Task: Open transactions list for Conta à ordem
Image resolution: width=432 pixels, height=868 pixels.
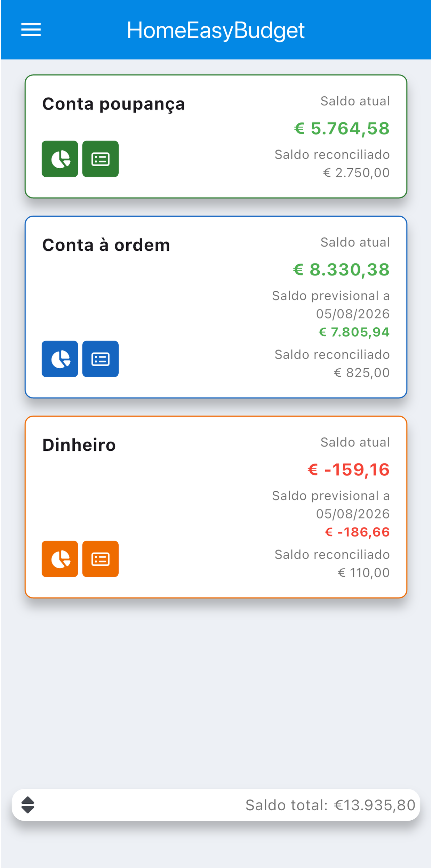Action: 101,359
